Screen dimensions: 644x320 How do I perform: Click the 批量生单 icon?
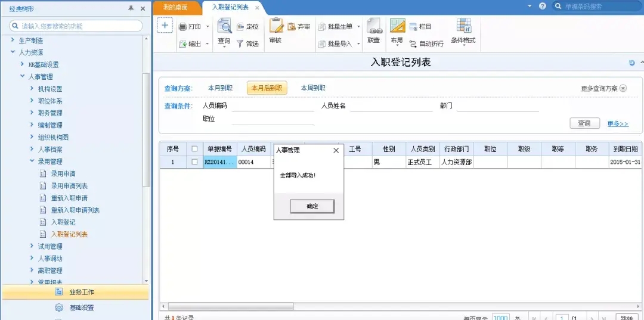pyautogui.click(x=322, y=27)
